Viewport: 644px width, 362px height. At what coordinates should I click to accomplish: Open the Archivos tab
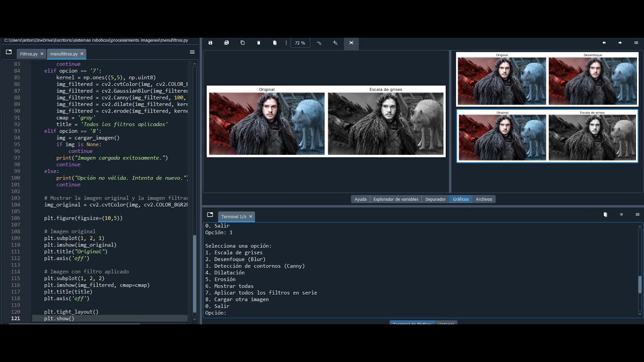tap(484, 199)
